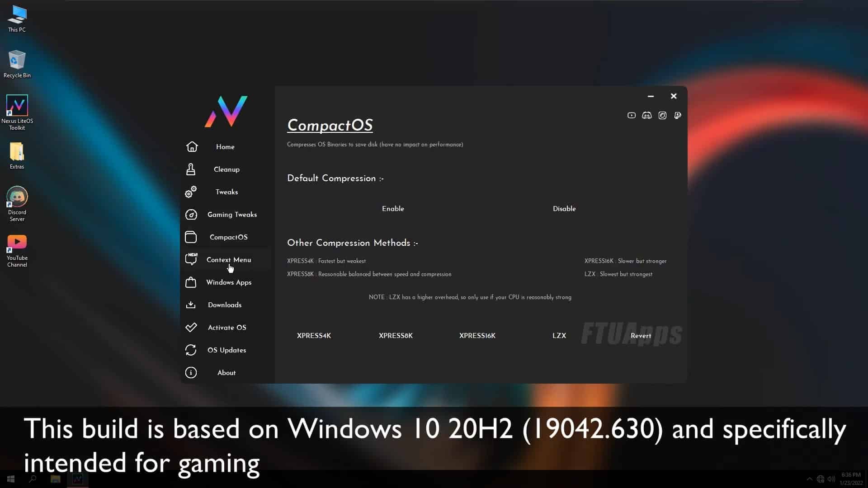Click OS Updates section
The height and width of the screenshot is (488, 868).
[227, 350]
